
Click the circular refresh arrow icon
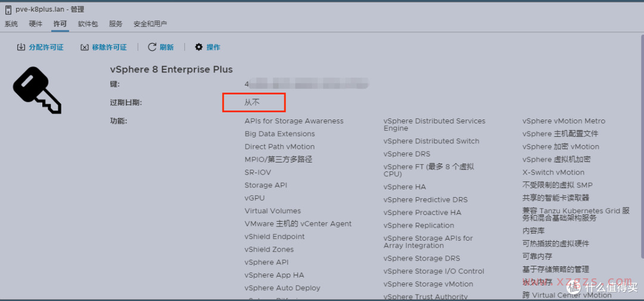[x=153, y=47]
